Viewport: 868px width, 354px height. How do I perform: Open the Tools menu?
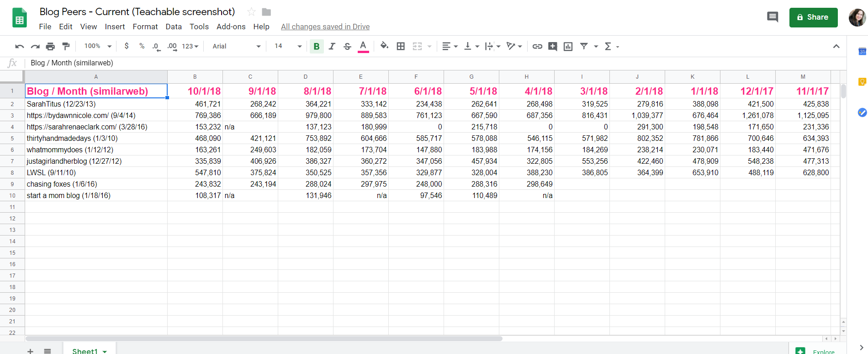point(199,27)
